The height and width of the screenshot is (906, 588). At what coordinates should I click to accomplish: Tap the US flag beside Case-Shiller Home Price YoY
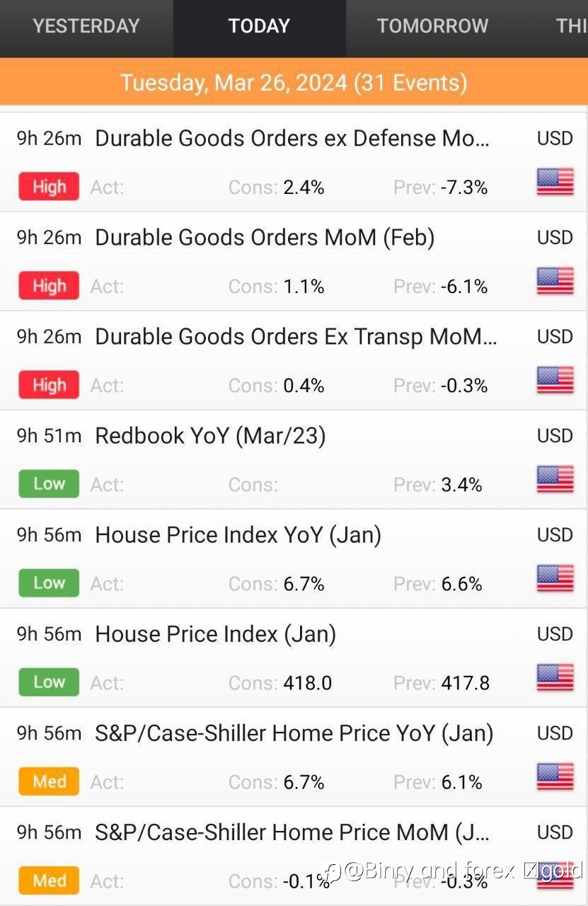click(x=555, y=776)
